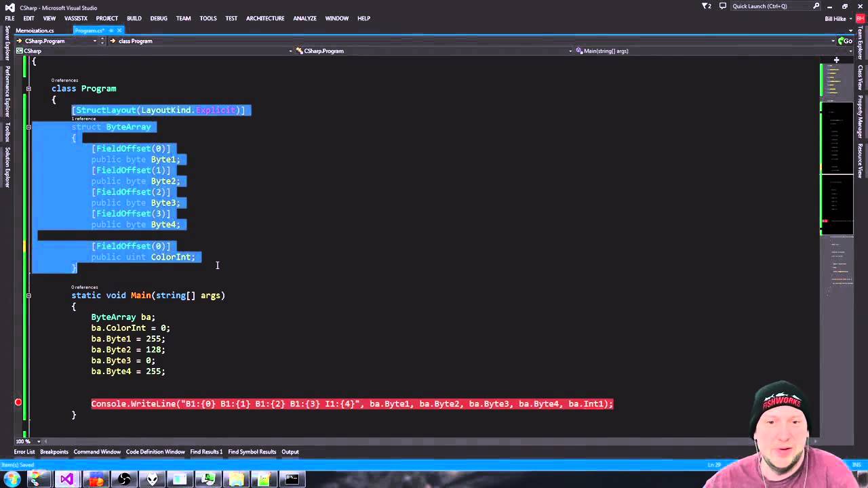The image size is (868, 488).
Task: Open the Error List panel tab
Action: click(x=24, y=452)
